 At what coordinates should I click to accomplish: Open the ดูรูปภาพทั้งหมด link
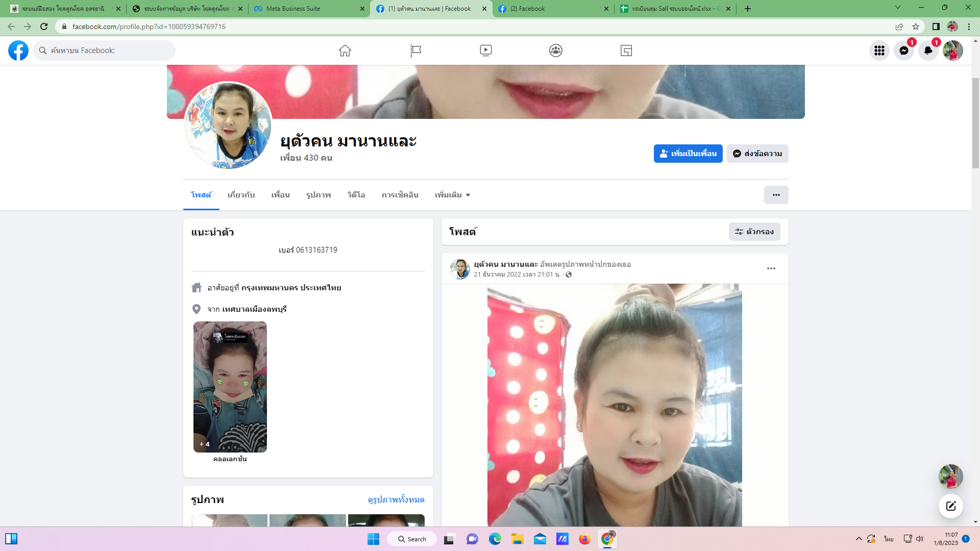coord(396,499)
